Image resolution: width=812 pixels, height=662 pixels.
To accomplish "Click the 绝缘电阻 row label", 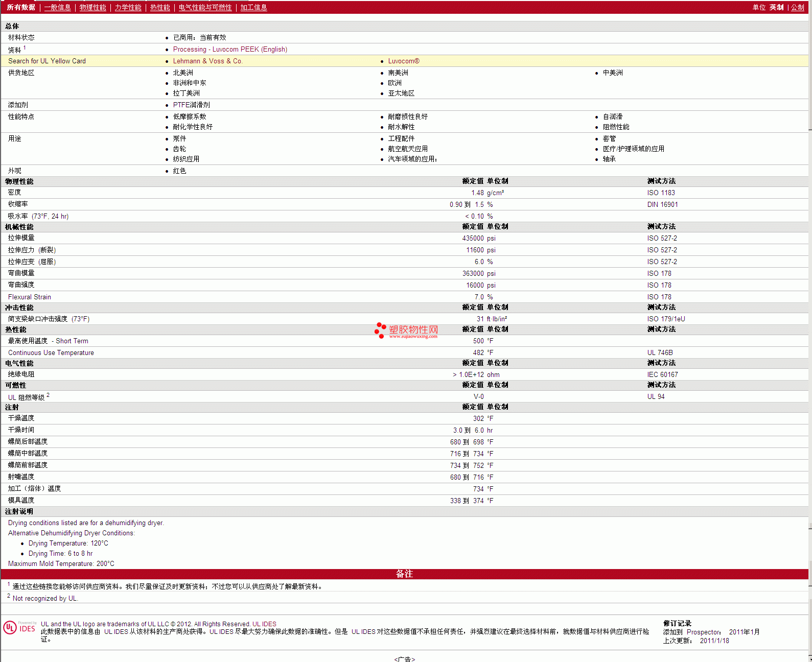I will (x=21, y=374).
